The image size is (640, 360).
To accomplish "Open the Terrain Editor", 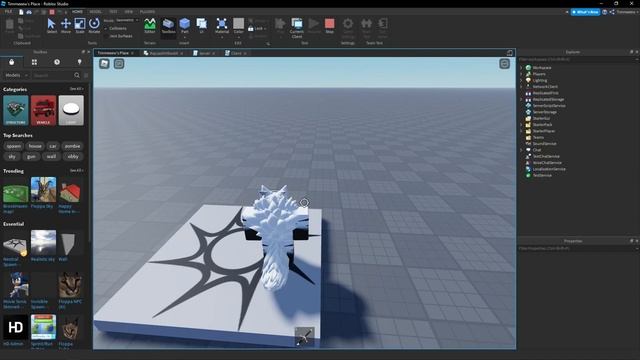I will point(150,26).
